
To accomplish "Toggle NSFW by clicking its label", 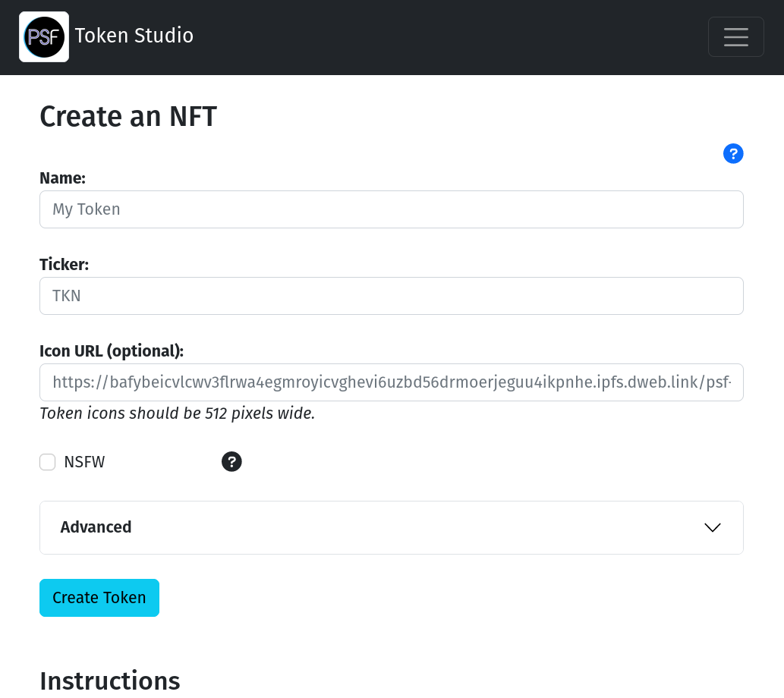I will pos(84,462).
